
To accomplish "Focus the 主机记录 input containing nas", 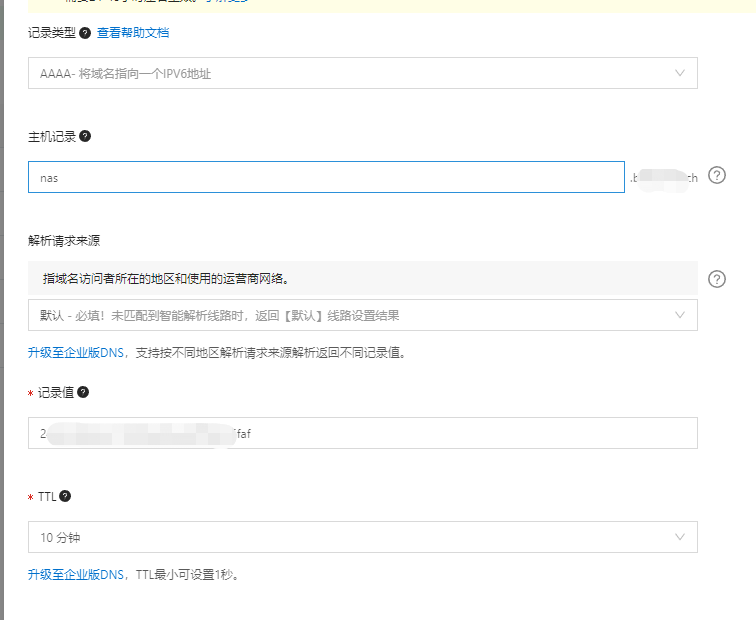I will 326,177.
